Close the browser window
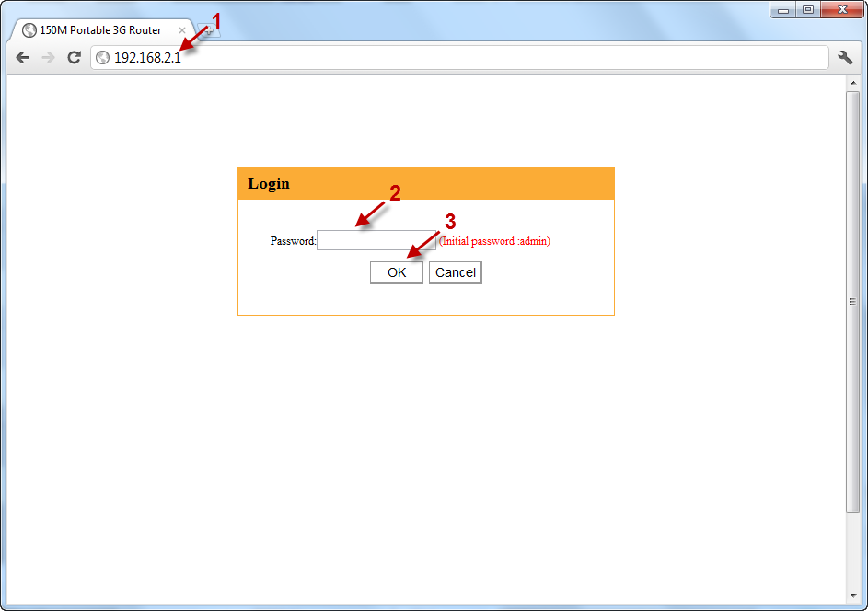 [x=842, y=10]
